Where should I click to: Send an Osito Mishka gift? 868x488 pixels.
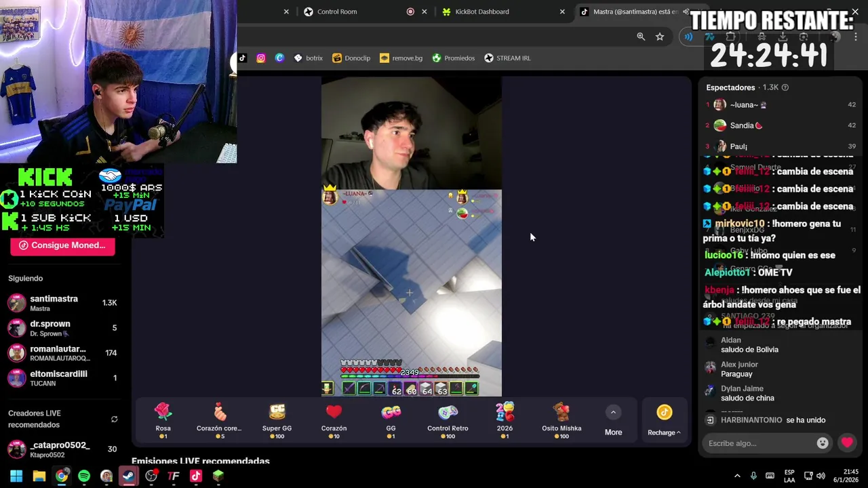[561, 421]
